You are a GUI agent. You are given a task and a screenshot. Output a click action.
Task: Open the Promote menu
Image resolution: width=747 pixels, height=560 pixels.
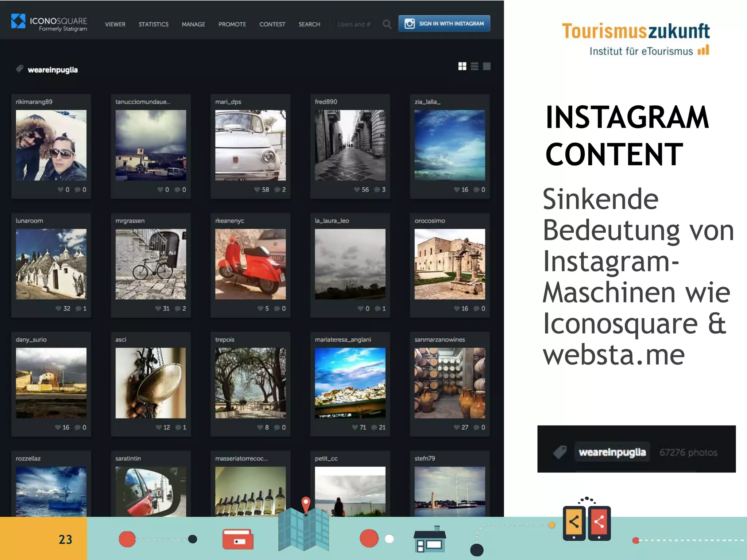pos(232,24)
